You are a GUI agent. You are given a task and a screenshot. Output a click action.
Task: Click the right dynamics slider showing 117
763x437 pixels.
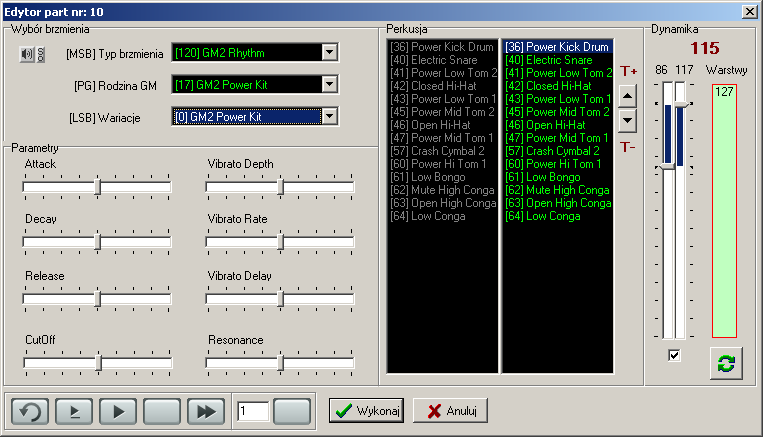[680, 210]
